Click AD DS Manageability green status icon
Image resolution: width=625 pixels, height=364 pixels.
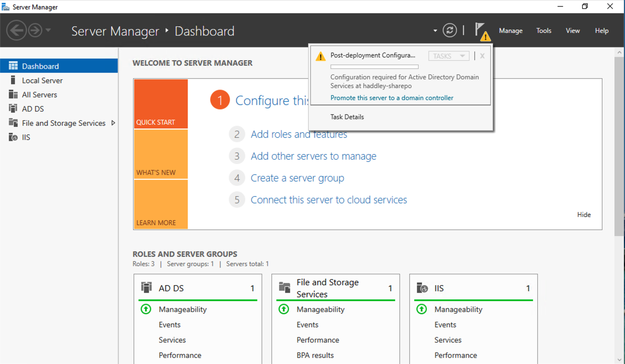[x=146, y=309]
